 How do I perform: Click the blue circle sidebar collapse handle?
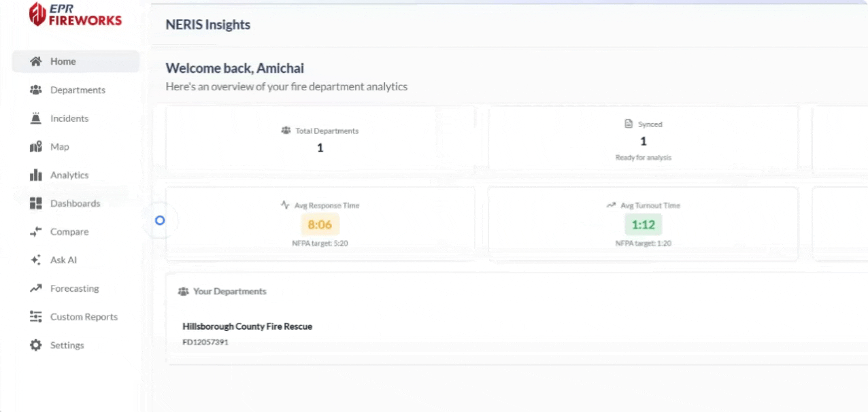point(160,220)
